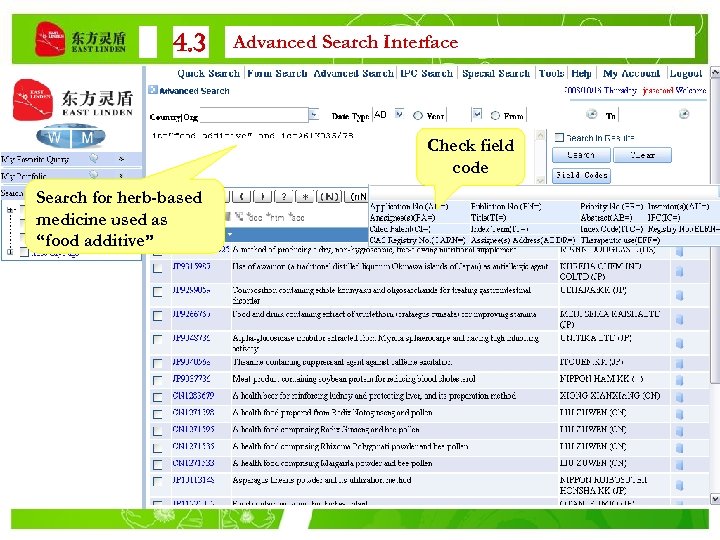Image resolution: width=720 pixels, height=540 pixels.
Task: Open document icon for awamori row
Action: pyautogui.click(x=680, y=271)
